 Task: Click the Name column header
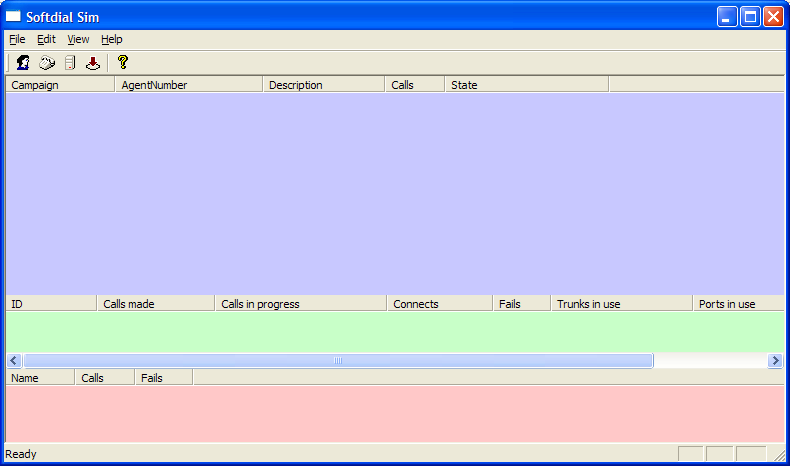(40, 378)
